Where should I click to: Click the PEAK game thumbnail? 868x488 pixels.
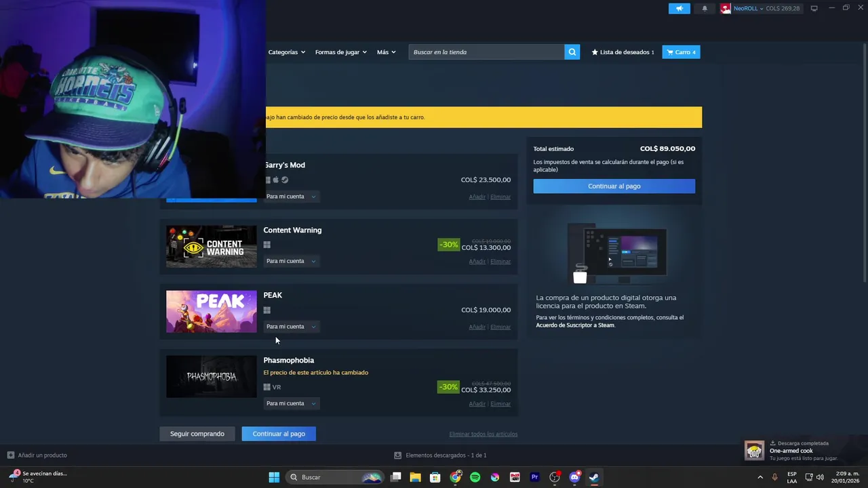(x=212, y=312)
